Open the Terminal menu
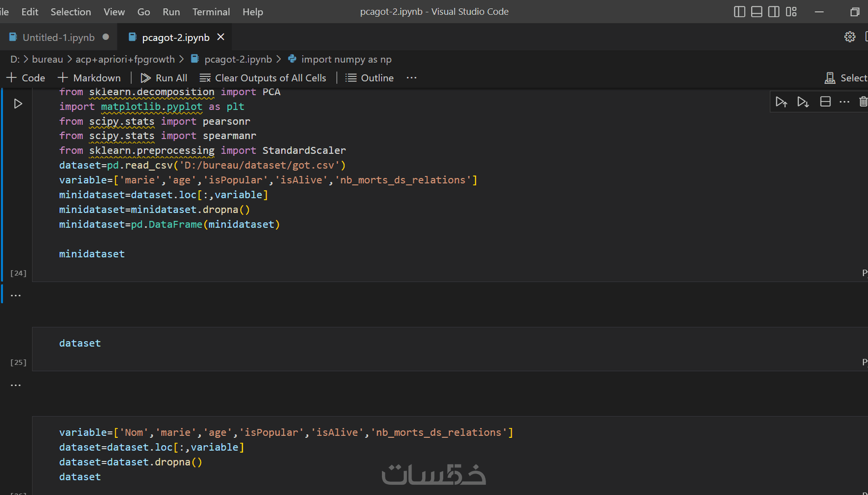 point(211,12)
